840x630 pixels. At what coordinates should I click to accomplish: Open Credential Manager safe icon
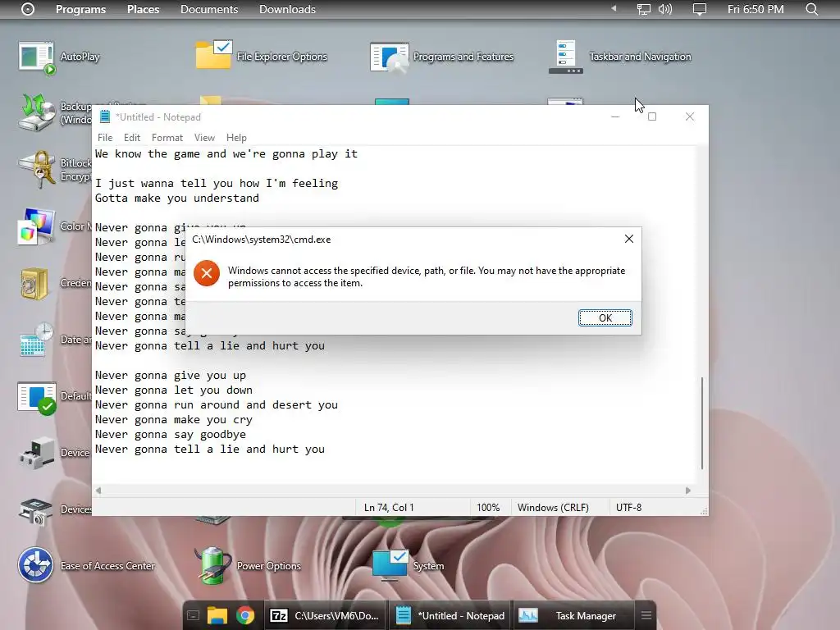(34, 283)
